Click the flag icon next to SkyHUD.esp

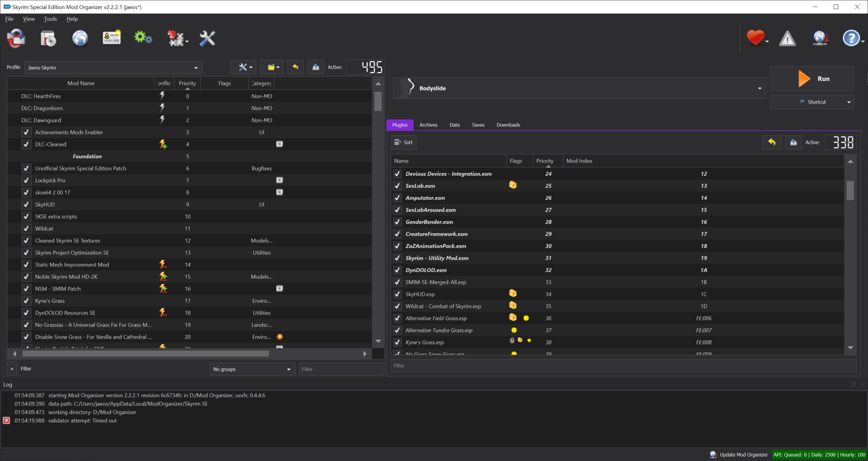pos(513,294)
